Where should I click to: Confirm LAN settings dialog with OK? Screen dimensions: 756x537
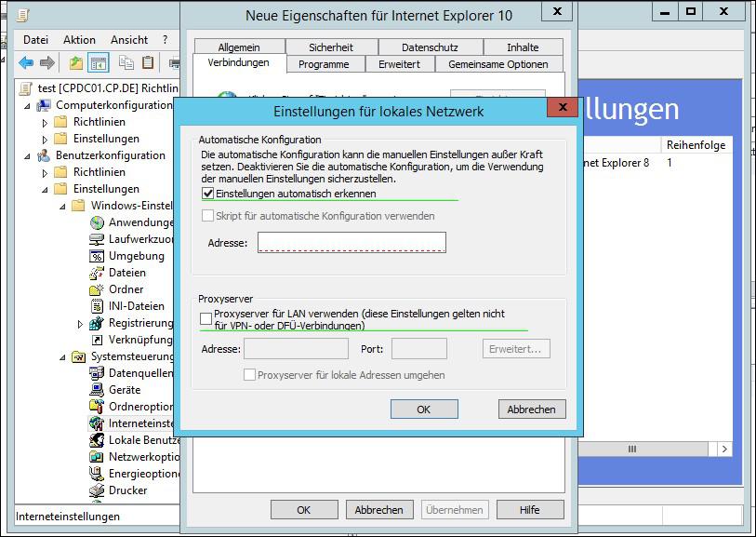[x=424, y=409]
